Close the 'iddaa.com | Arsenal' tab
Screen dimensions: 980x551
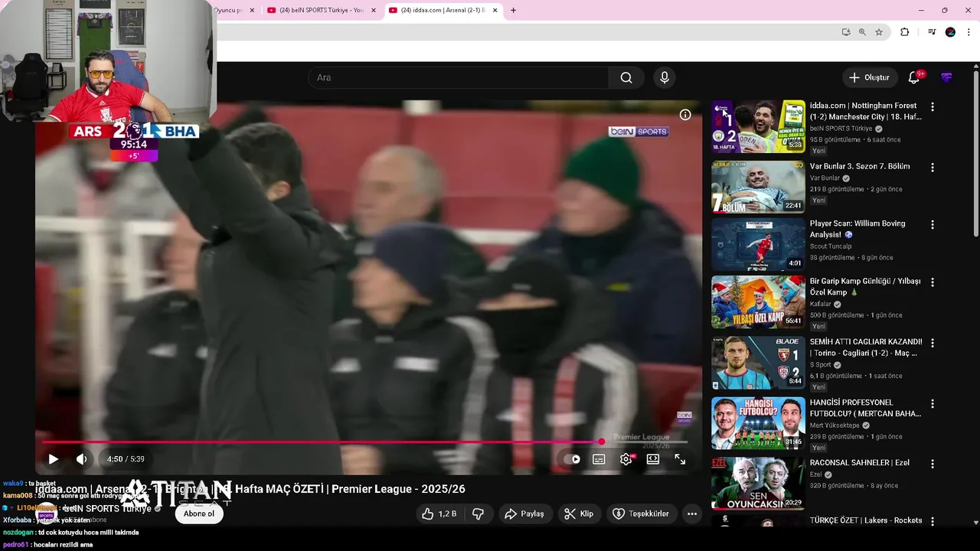coord(495,10)
